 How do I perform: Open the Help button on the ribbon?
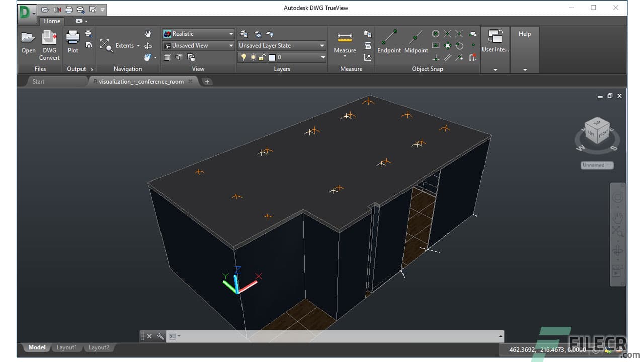pyautogui.click(x=525, y=34)
